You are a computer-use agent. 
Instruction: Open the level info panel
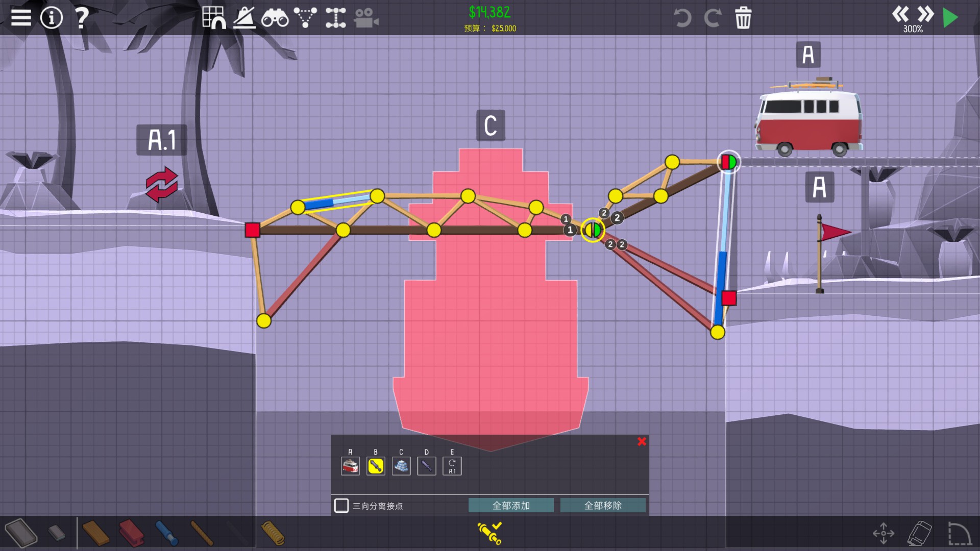click(x=51, y=18)
